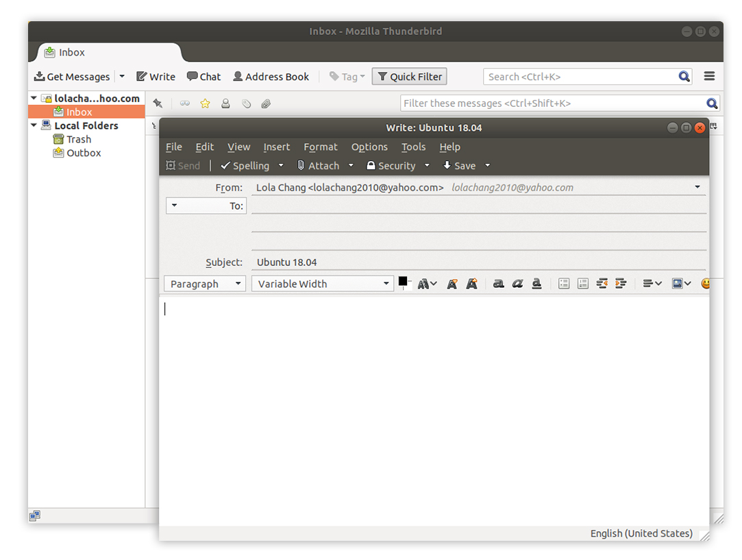Click the online status icon in status bar
This screenshot has width=742, height=560.
click(x=34, y=515)
